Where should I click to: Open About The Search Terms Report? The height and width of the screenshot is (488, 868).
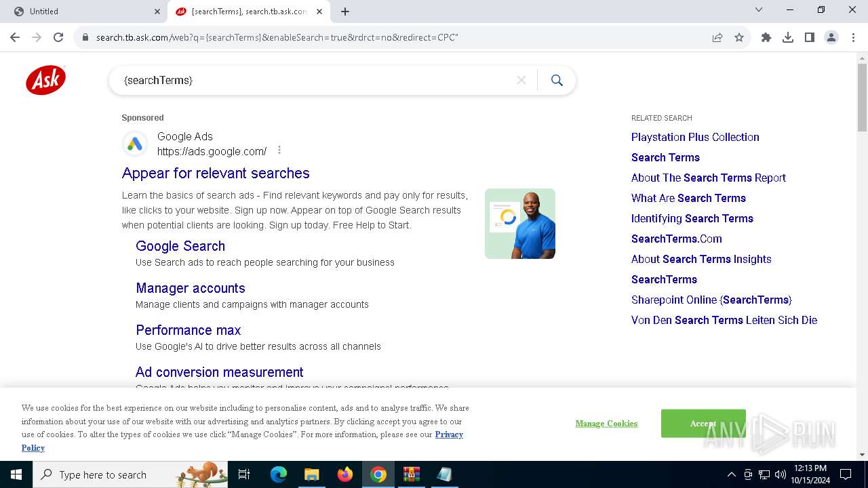[709, 178]
